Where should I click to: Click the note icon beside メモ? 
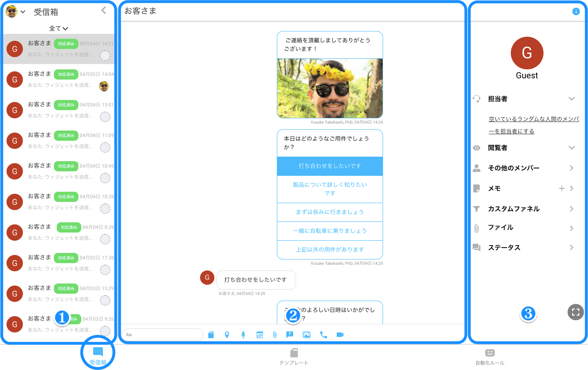pyautogui.click(x=477, y=188)
